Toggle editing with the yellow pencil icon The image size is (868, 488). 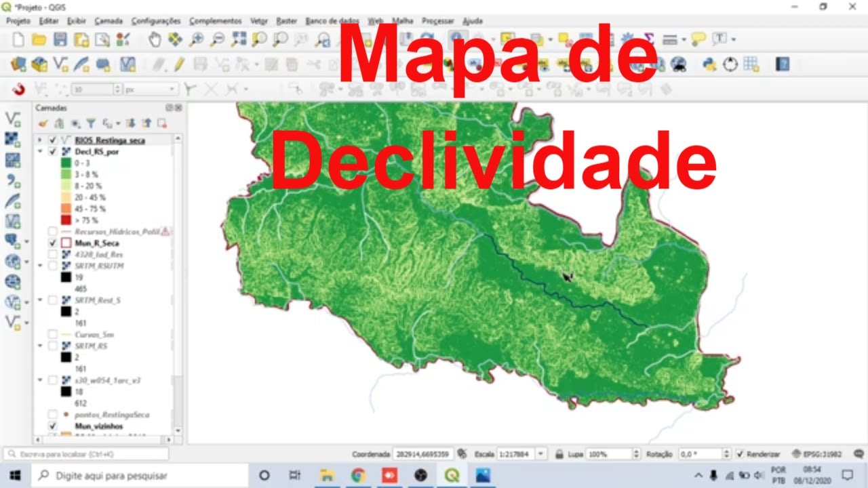click(179, 64)
